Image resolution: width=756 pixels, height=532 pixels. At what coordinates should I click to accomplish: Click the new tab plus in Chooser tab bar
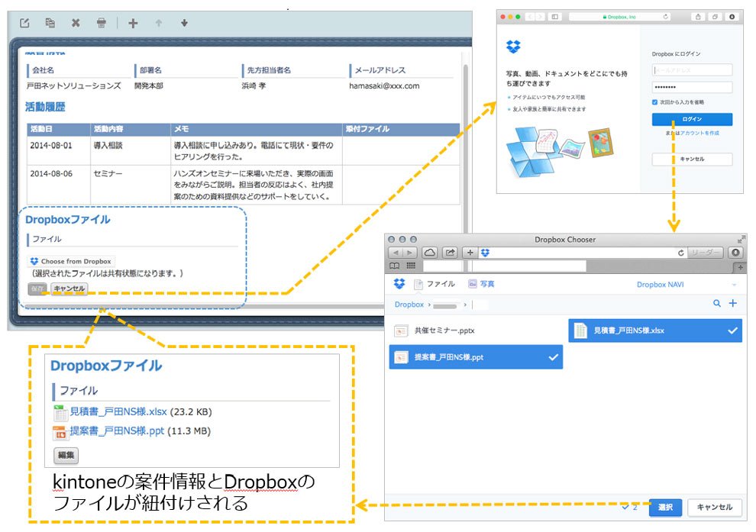pyautogui.click(x=740, y=266)
